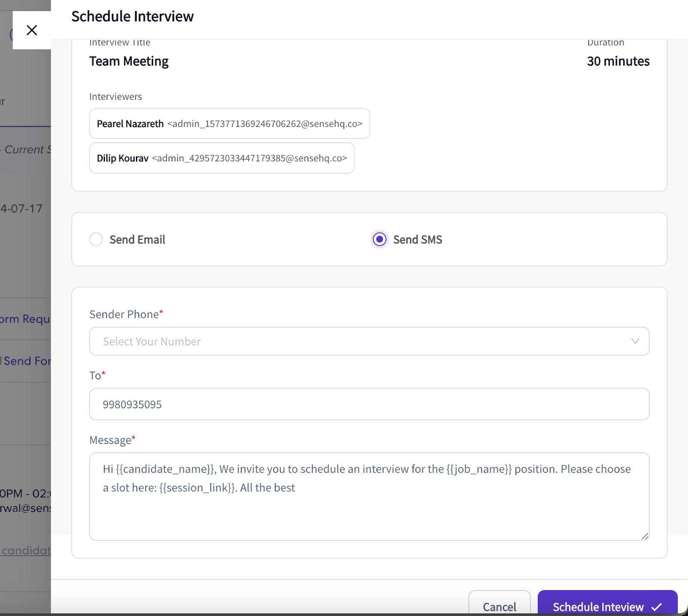Click the To phone number field

pos(369,404)
